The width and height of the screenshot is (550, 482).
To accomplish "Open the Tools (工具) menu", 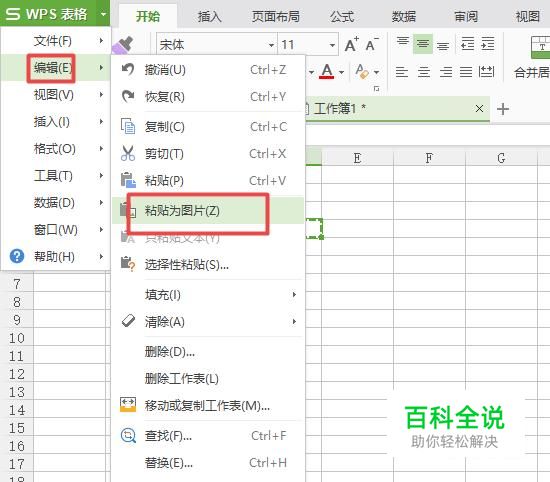I will (x=55, y=175).
